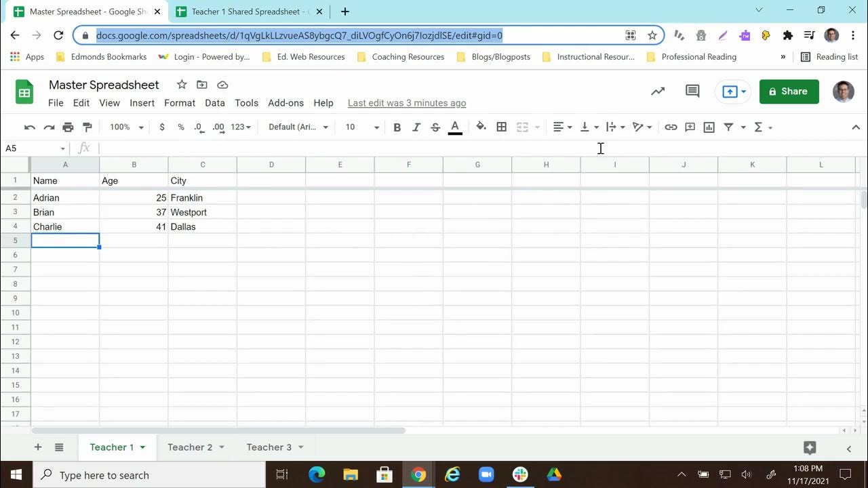The image size is (868, 488).
Task: Insert a chart from toolbar
Action: [x=709, y=127]
